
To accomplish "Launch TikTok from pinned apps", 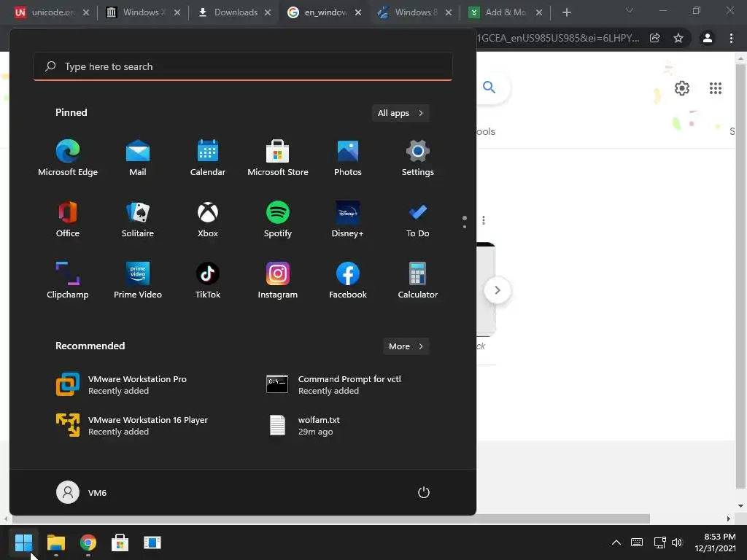I will pyautogui.click(x=208, y=281).
